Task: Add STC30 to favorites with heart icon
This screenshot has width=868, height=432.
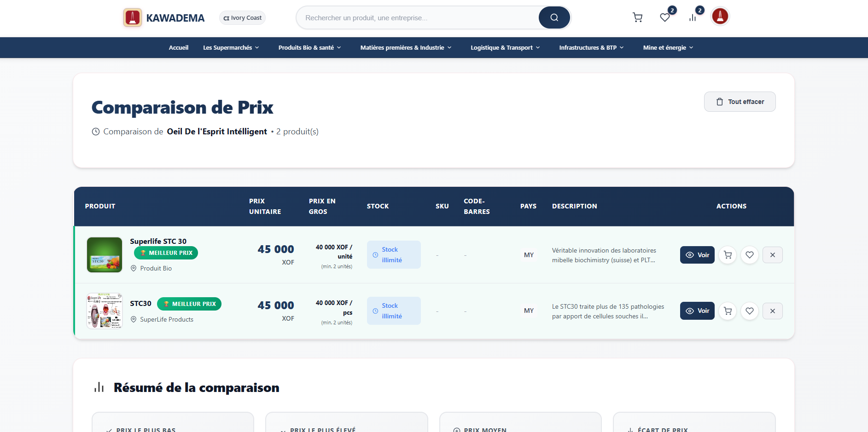Action: pyautogui.click(x=749, y=311)
